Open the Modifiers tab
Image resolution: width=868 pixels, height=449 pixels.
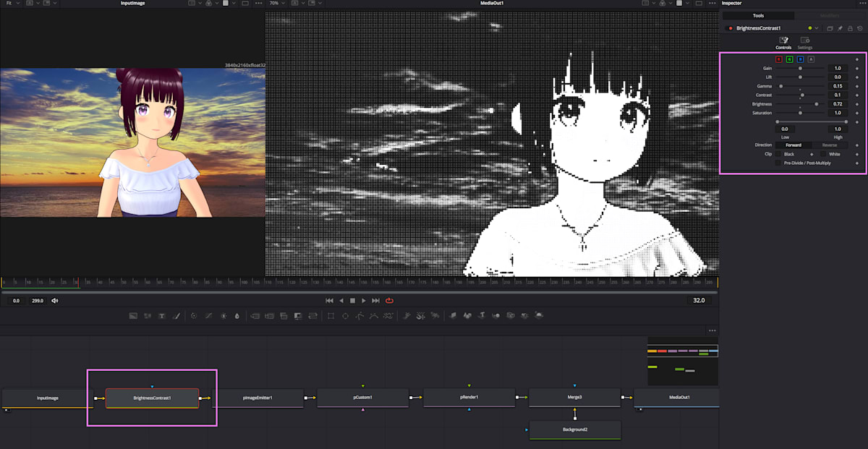[830, 15]
